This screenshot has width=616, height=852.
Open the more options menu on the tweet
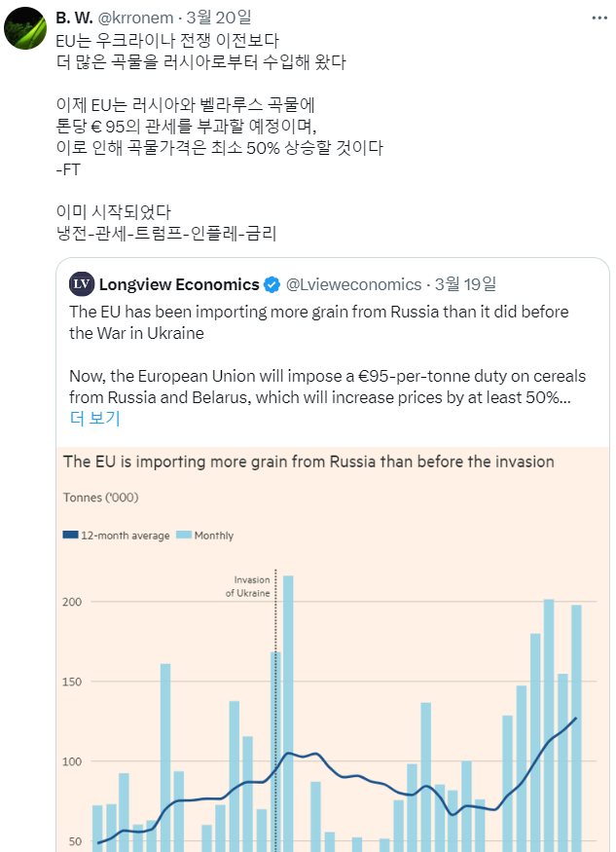pos(601,18)
